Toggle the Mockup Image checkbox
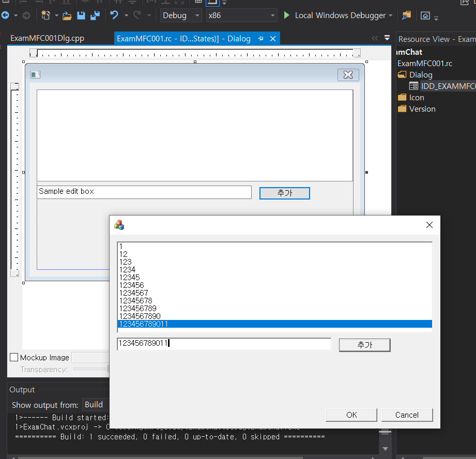Screen dimensions: 476x459 point(14,357)
